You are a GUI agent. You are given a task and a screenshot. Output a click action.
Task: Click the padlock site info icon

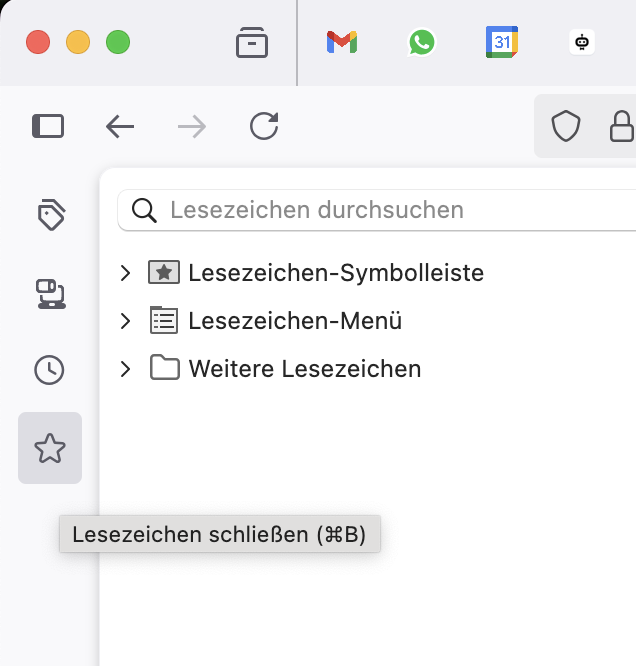point(622,126)
